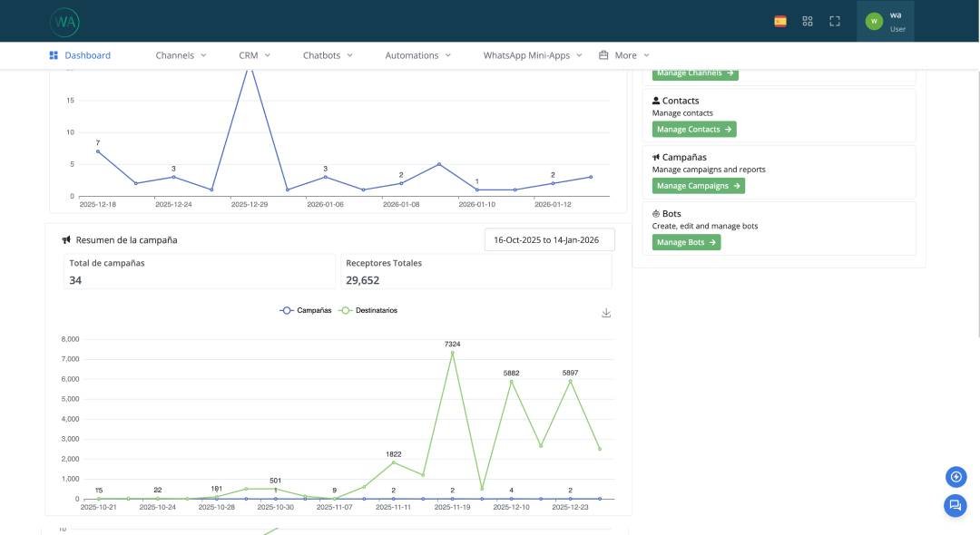Download the campaign chart image
The height and width of the screenshot is (535, 980).
tap(606, 313)
